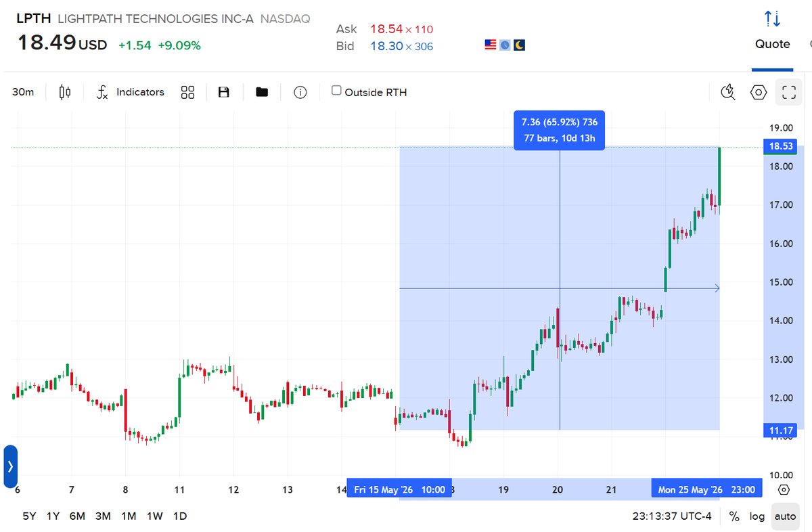The width and height of the screenshot is (812, 532).
Task: Toggle auto scale mode
Action: [785, 516]
